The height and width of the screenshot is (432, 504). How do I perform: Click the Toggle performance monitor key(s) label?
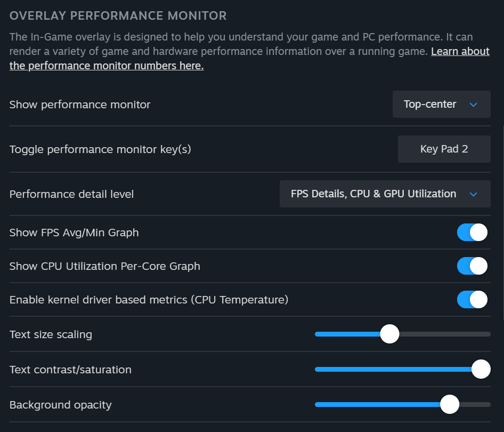click(x=100, y=149)
